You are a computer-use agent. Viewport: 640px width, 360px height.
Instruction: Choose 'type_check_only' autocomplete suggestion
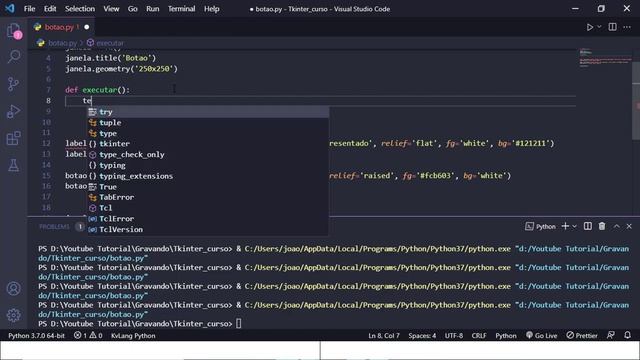pyautogui.click(x=208, y=154)
